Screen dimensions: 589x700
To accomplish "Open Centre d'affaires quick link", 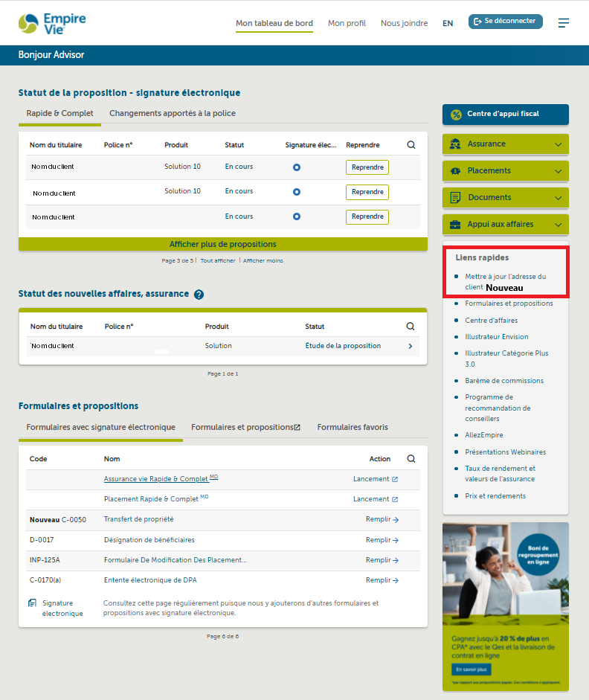I will [492, 321].
